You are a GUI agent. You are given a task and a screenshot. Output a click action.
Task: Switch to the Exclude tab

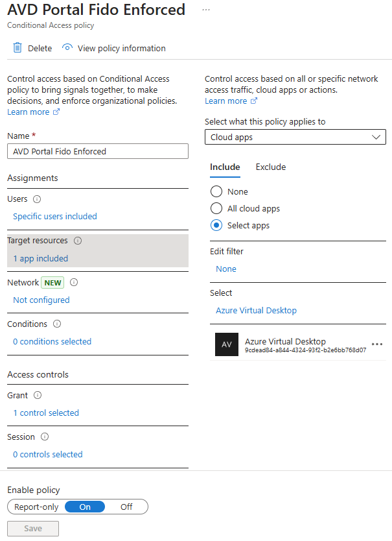(x=271, y=167)
